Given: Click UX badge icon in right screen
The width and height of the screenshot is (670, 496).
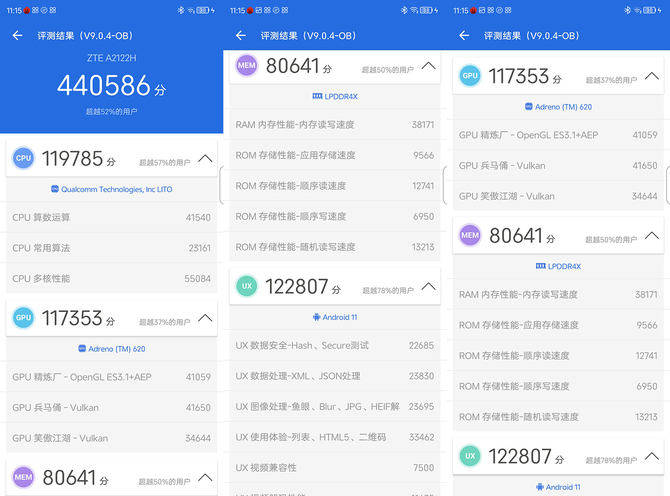Looking at the screenshot, I should point(470,456).
